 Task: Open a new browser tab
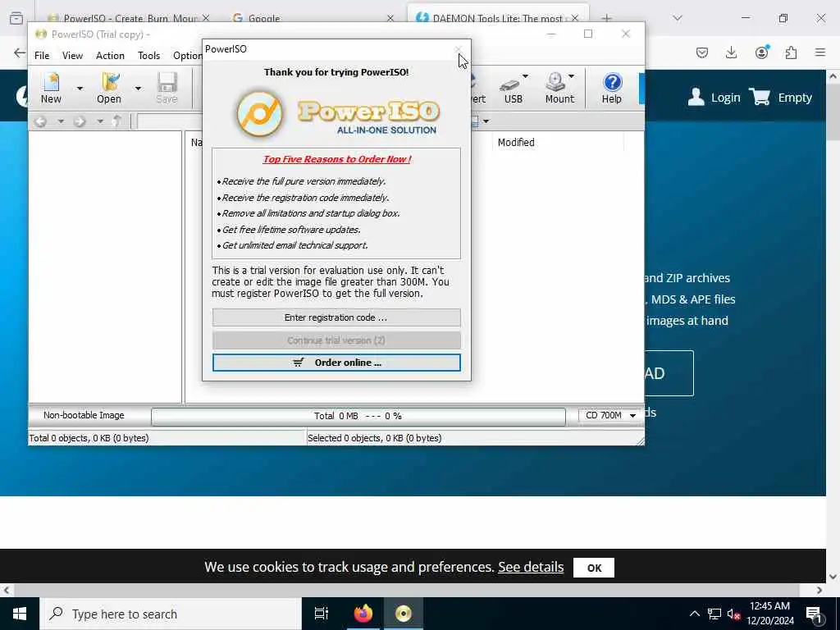point(606,18)
